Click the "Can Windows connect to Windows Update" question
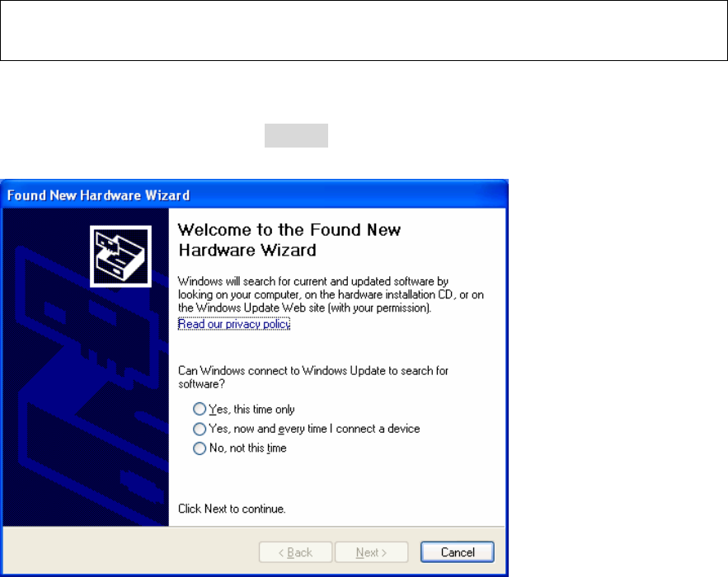This screenshot has width=728, height=577. 313,377
